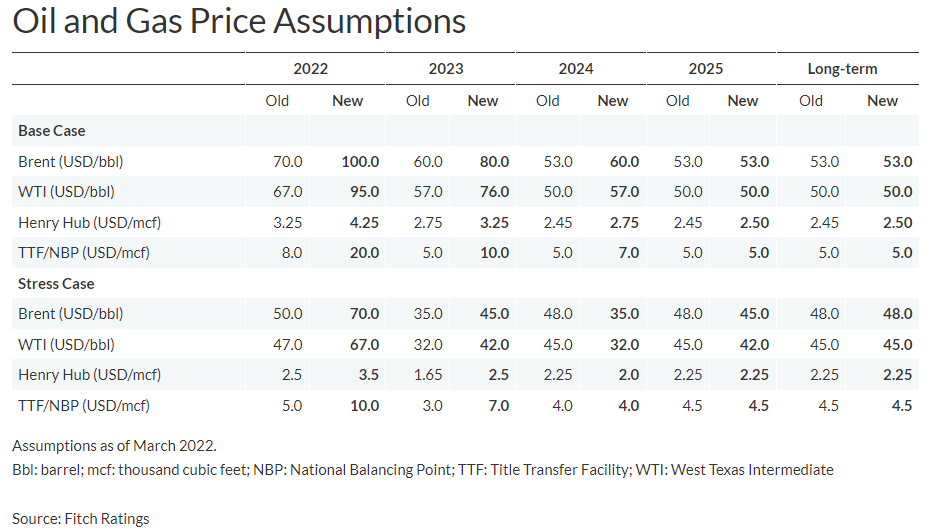The height and width of the screenshot is (528, 931).
Task: Click the Stress Case section label
Action: click(x=56, y=284)
